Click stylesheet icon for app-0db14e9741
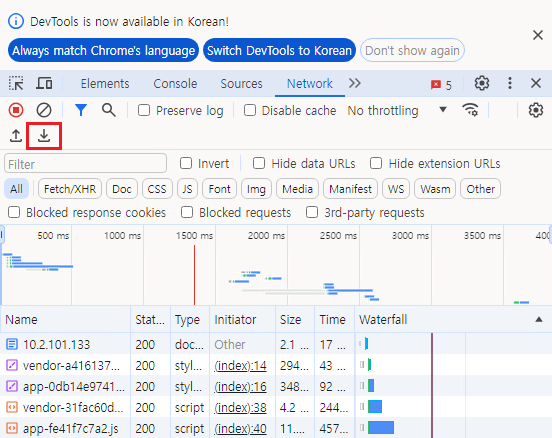This screenshot has height=438, width=552. coord(12,386)
